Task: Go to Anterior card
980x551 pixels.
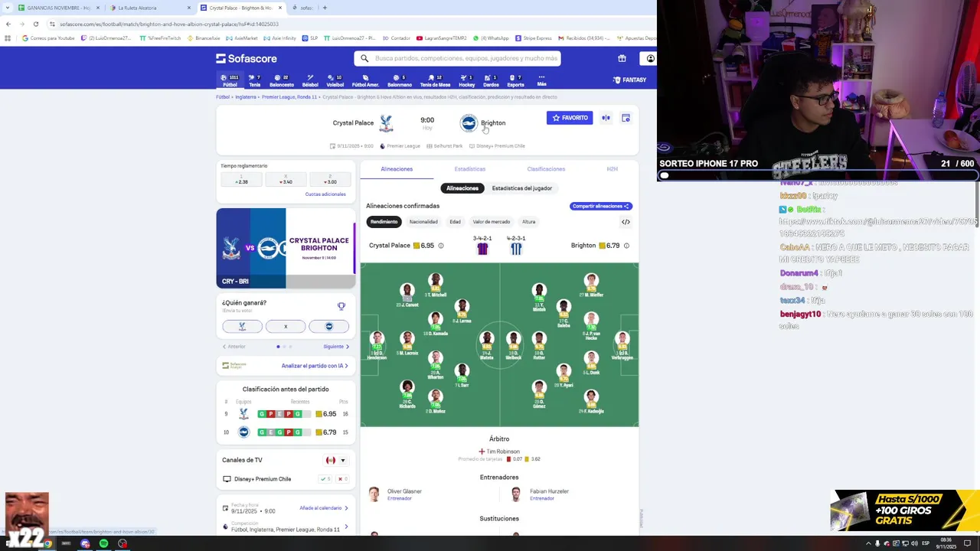Action: pos(234,347)
